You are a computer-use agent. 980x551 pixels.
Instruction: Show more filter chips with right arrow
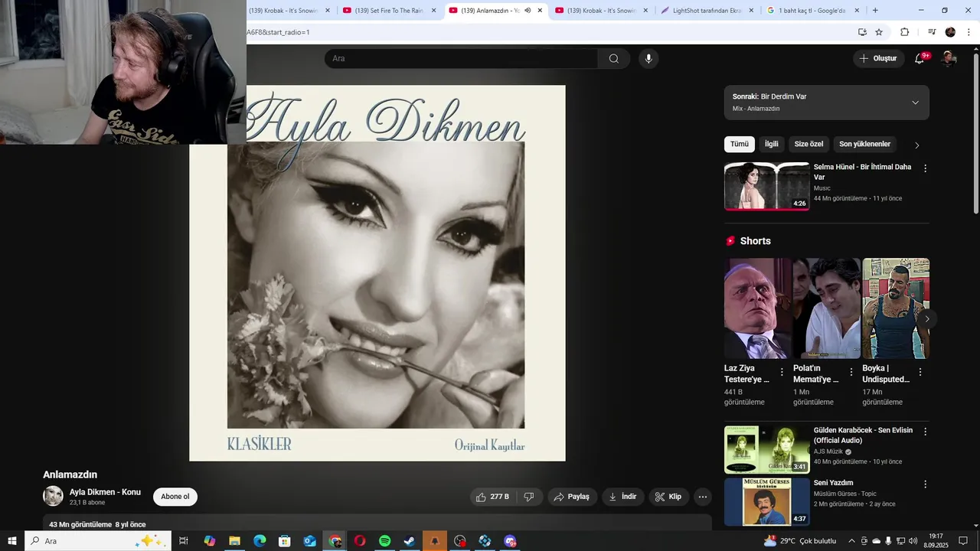pos(916,145)
